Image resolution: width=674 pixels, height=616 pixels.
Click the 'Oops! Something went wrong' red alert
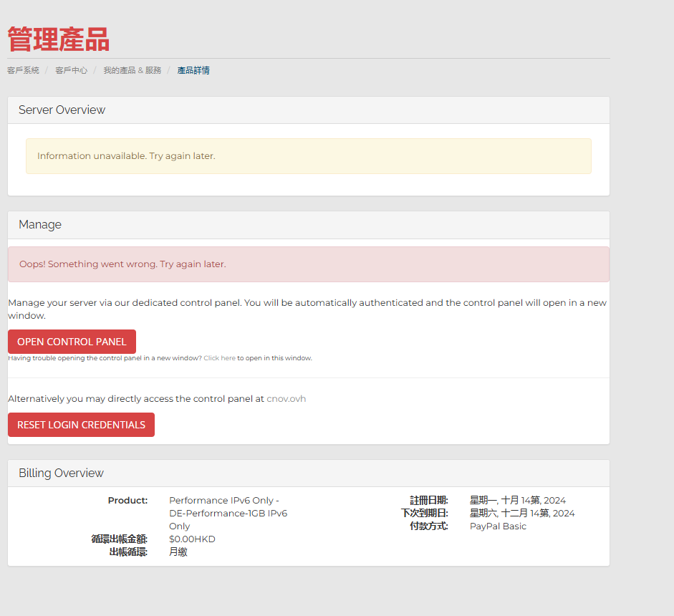click(308, 264)
